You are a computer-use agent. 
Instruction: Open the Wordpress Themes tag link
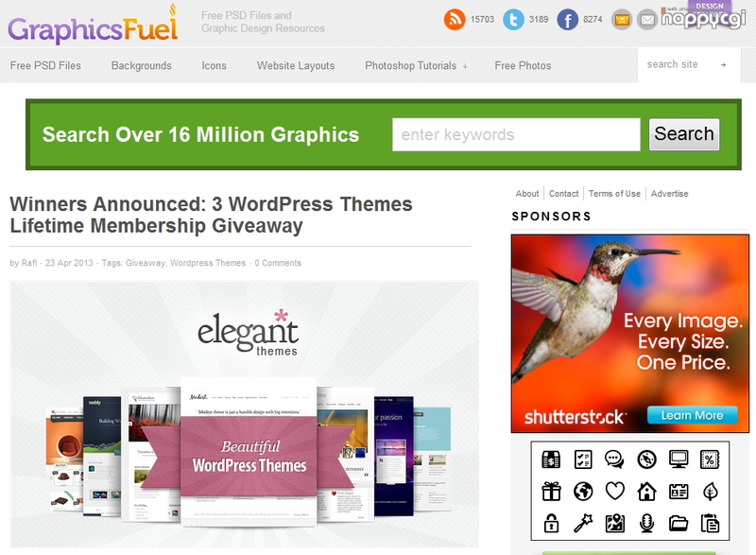tap(208, 263)
